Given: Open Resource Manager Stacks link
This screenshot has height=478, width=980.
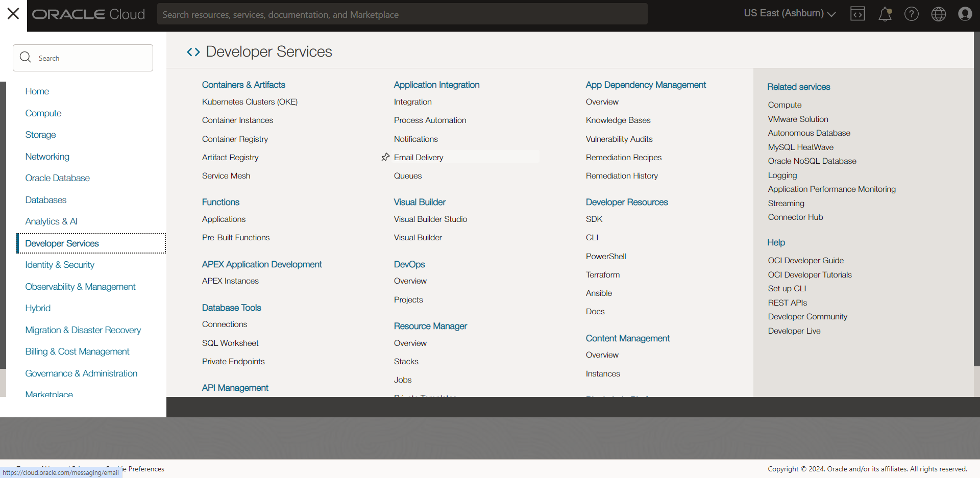Looking at the screenshot, I should tap(406, 361).
